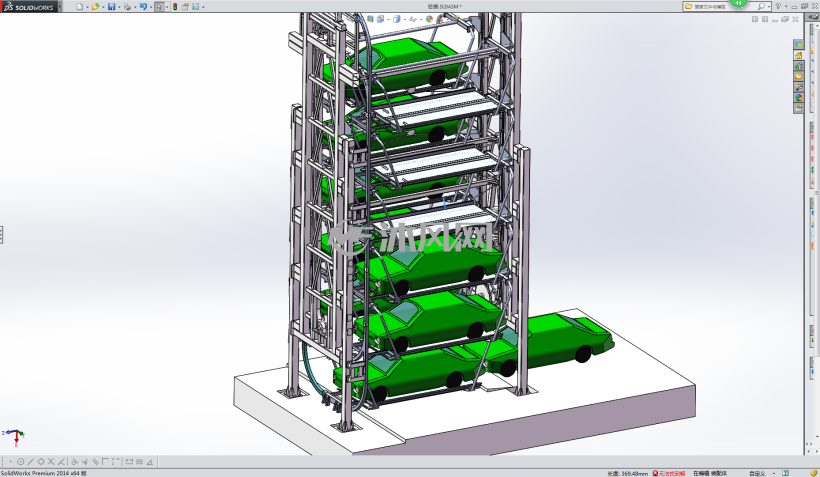Open the New document dropdown arrow
Screen dimensions: 820x477
pos(87,7)
